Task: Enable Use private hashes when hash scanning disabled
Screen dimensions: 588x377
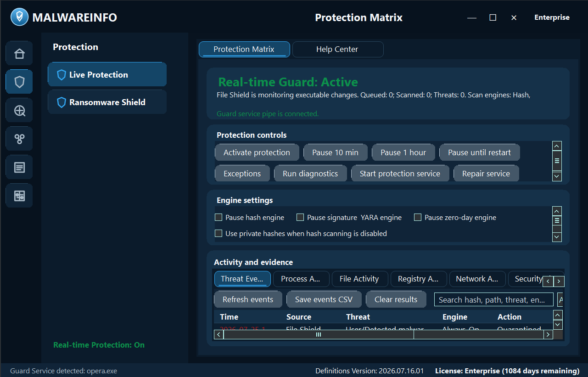Action: (218, 233)
